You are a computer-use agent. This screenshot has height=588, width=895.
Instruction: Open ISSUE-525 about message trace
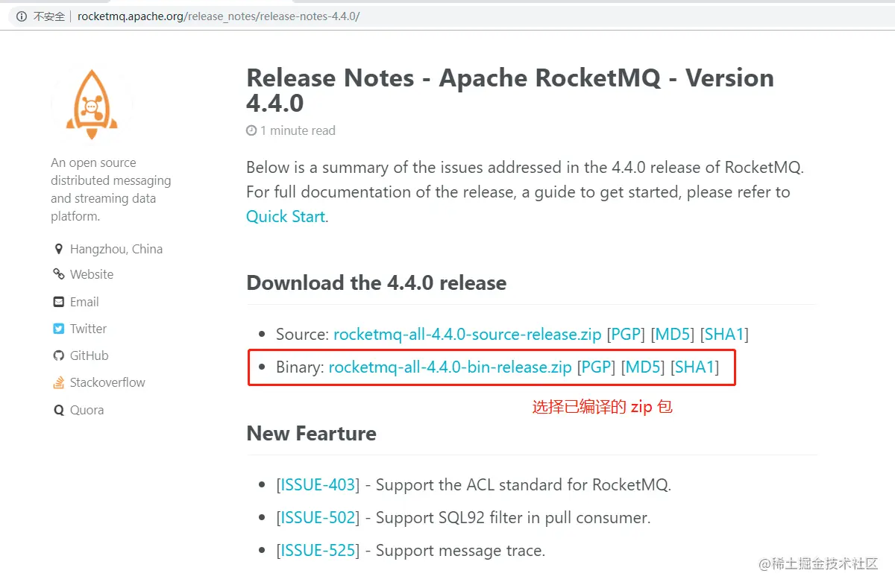tap(318, 550)
